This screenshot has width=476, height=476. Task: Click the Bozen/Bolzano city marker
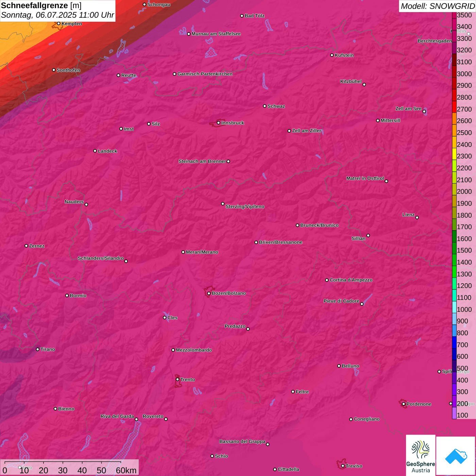click(x=209, y=293)
